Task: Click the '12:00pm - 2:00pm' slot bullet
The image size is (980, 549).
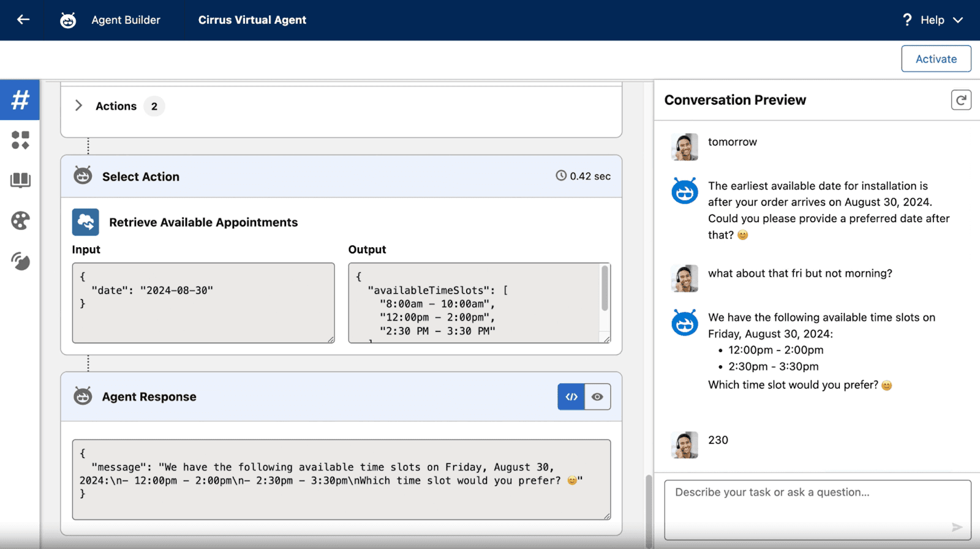Action: 776,350
